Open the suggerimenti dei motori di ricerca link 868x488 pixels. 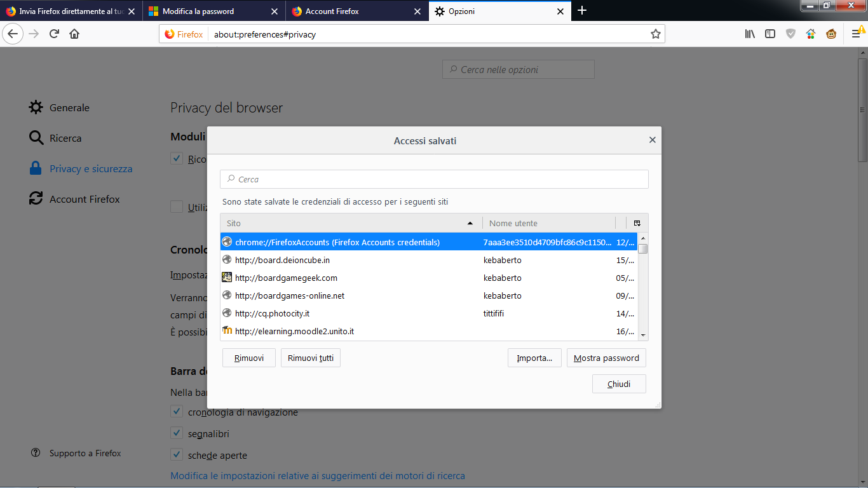point(318,475)
